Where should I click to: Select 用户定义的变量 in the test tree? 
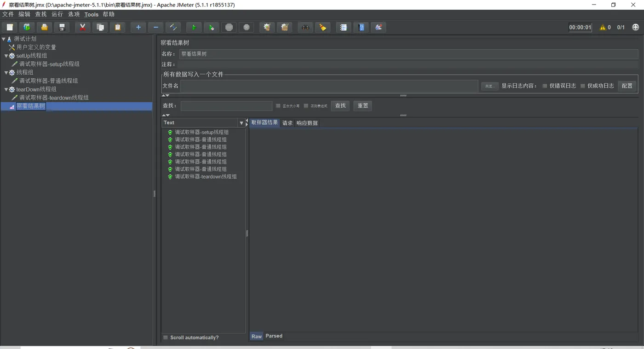point(36,47)
